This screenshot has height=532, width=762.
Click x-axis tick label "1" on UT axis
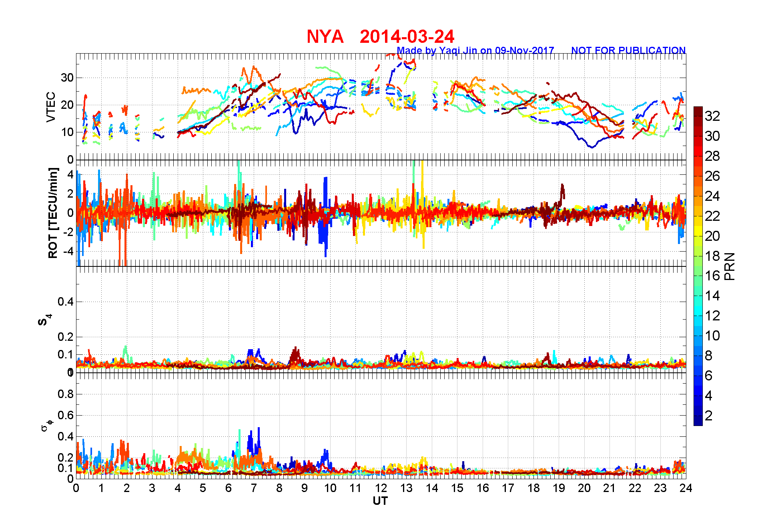click(x=101, y=488)
